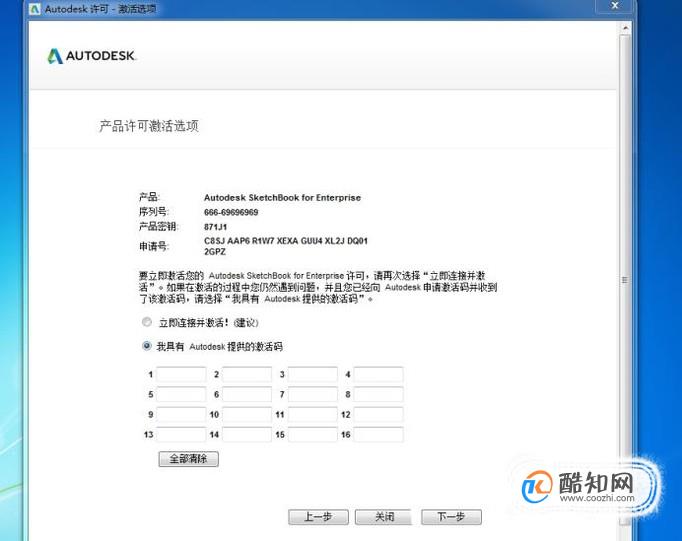Click the 关闭 (Close) button
The width and height of the screenshot is (682, 541).
[384, 517]
